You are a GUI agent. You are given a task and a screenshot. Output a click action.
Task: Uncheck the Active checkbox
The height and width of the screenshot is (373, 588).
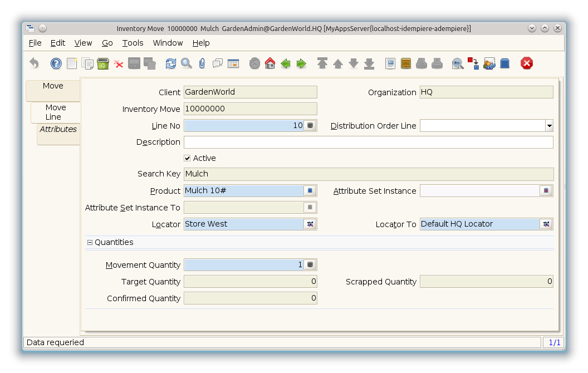pos(188,159)
